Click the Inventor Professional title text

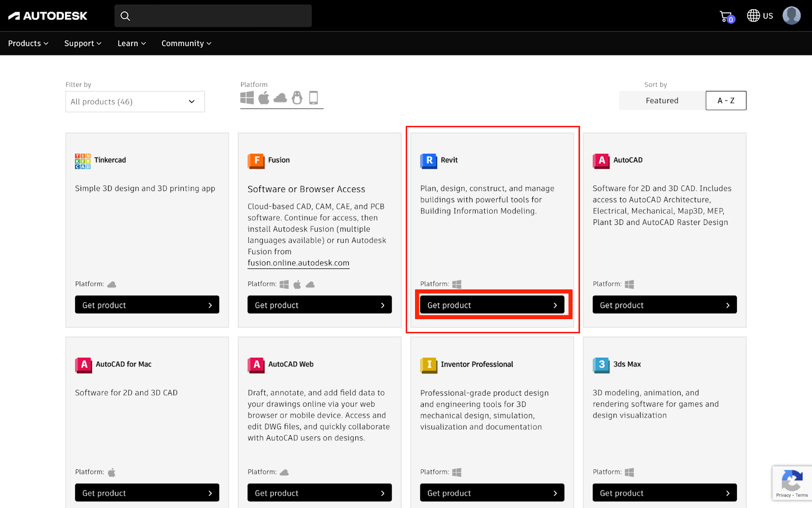point(477,364)
